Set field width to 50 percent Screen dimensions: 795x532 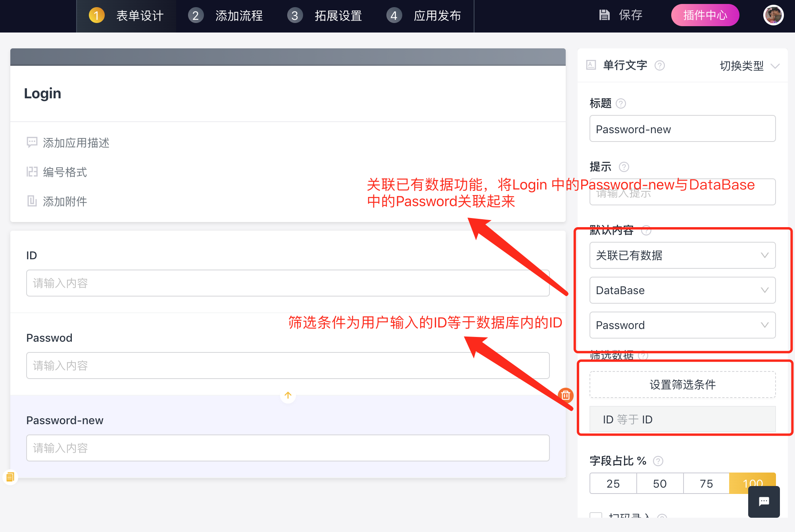point(660,483)
